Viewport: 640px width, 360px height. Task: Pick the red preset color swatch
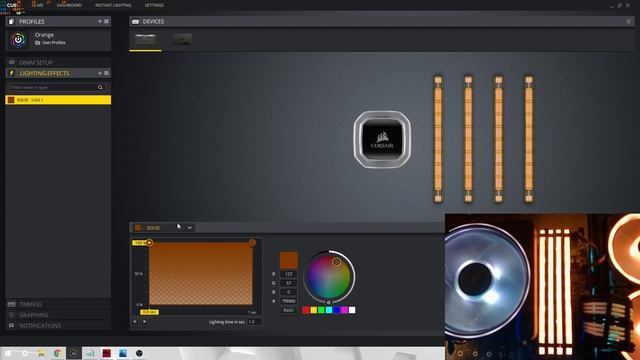[x=306, y=310]
